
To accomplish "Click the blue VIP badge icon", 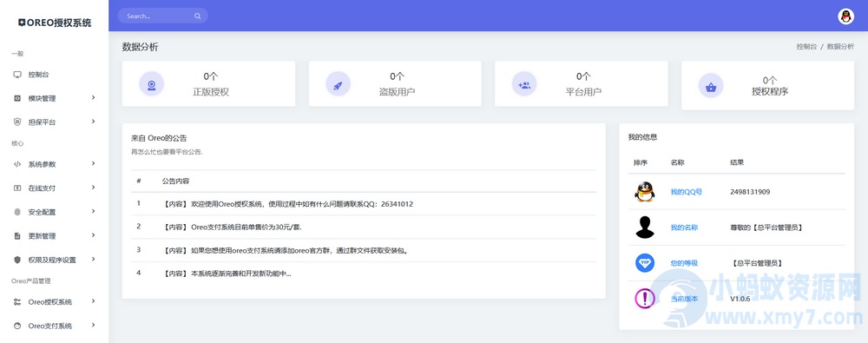I will pyautogui.click(x=644, y=262).
